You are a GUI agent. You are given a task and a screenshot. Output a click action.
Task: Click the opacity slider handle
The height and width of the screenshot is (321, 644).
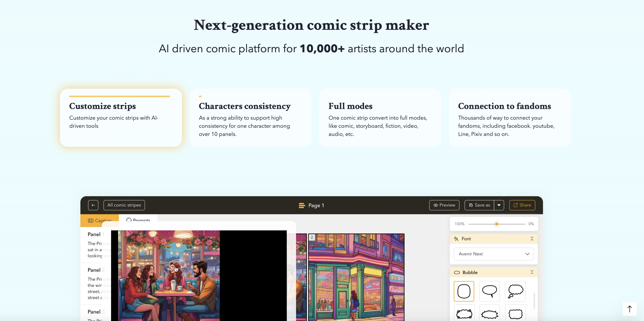497,224
